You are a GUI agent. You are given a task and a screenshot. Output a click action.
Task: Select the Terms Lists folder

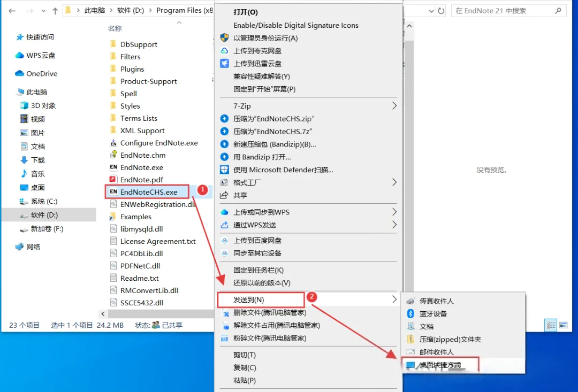tap(139, 118)
